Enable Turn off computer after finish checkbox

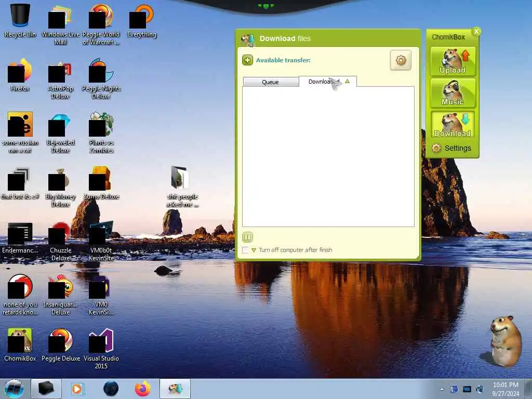[x=245, y=250]
